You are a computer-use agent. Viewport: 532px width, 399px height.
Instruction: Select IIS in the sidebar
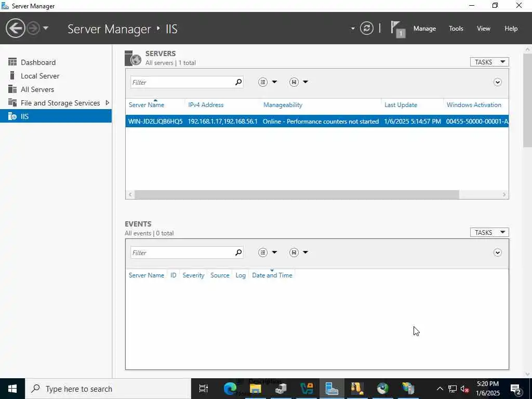click(56, 116)
